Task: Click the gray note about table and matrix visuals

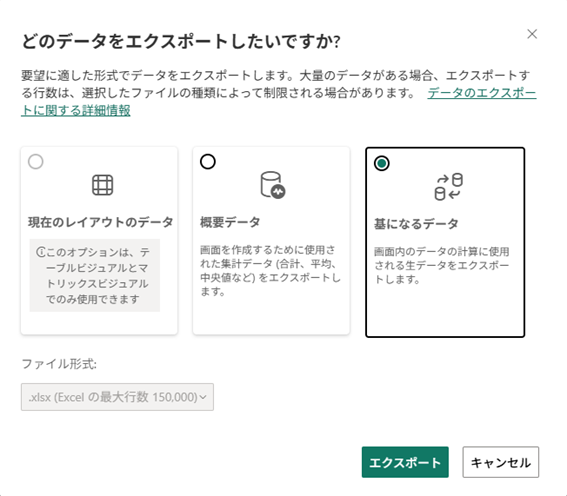Action: (x=95, y=275)
